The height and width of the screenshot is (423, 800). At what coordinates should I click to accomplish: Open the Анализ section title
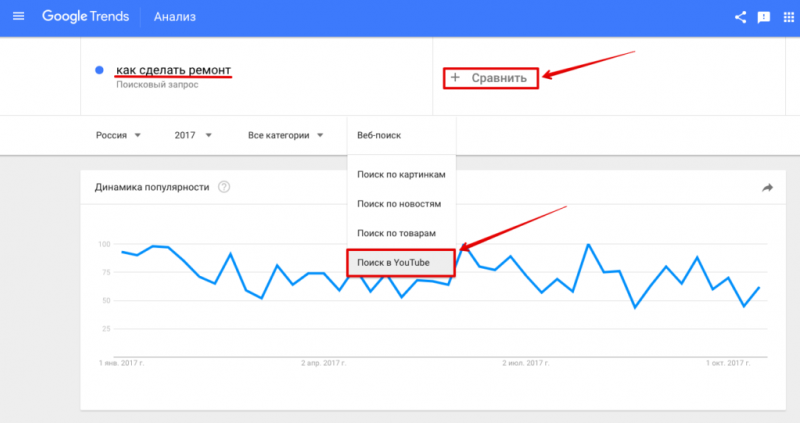(175, 17)
